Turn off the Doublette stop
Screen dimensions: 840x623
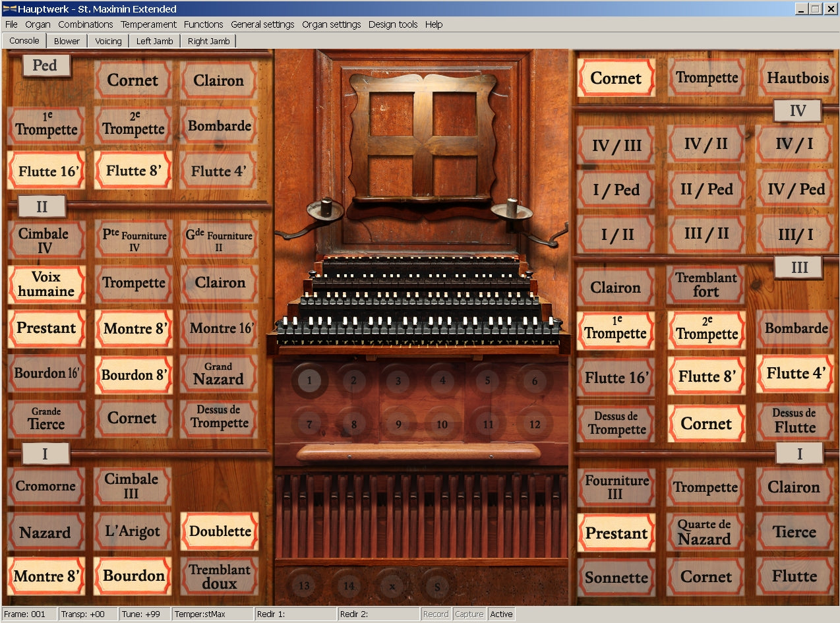coord(220,531)
